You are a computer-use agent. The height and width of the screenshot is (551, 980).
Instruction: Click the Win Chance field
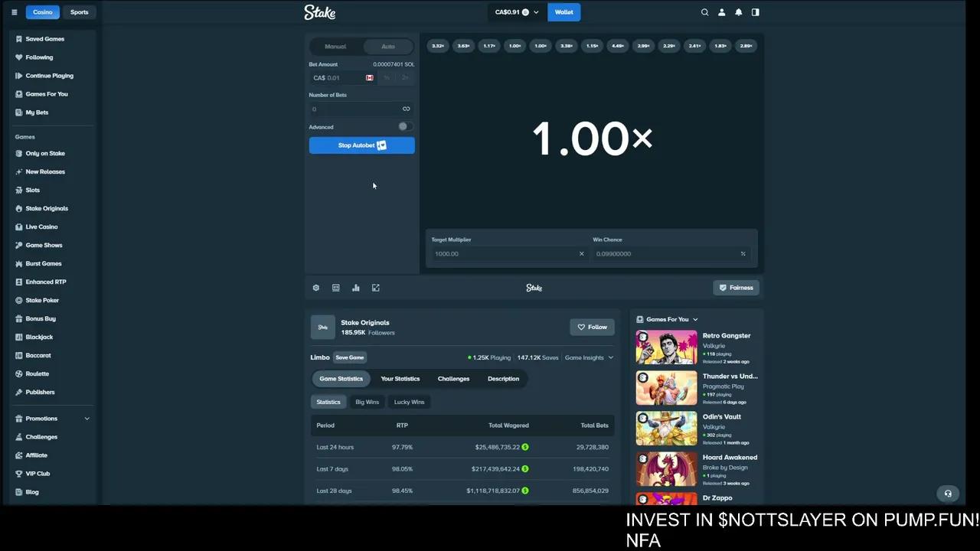671,254
